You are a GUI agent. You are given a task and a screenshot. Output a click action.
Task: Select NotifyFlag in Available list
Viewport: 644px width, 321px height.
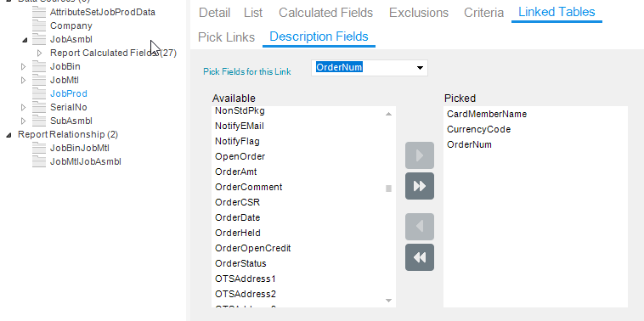click(x=237, y=141)
